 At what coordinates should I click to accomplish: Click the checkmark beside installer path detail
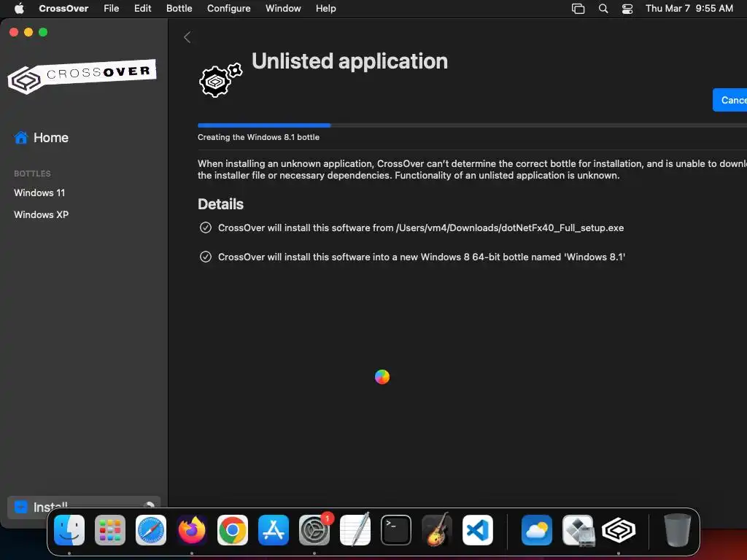click(205, 227)
